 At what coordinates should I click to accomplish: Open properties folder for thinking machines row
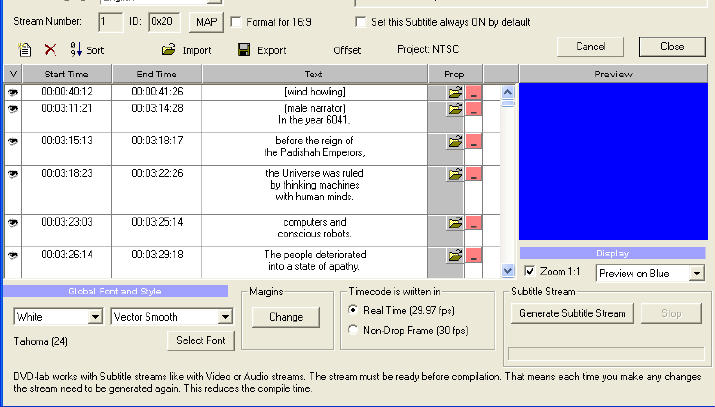click(x=455, y=174)
